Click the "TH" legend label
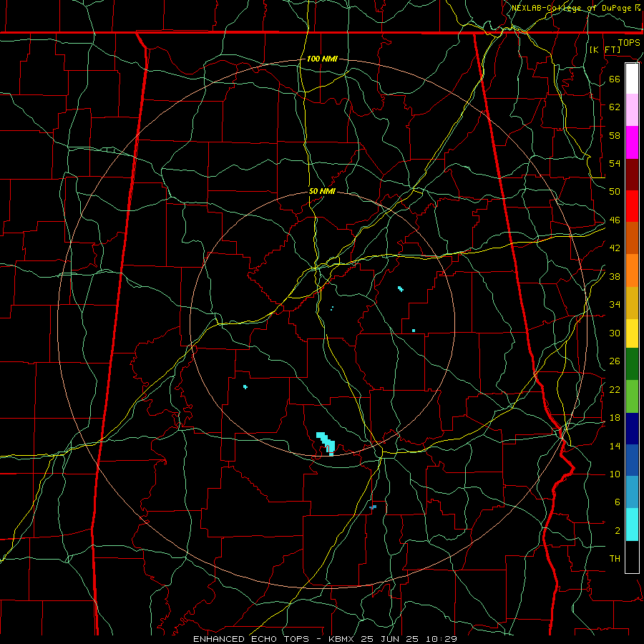This screenshot has width=644, height=644. [615, 559]
